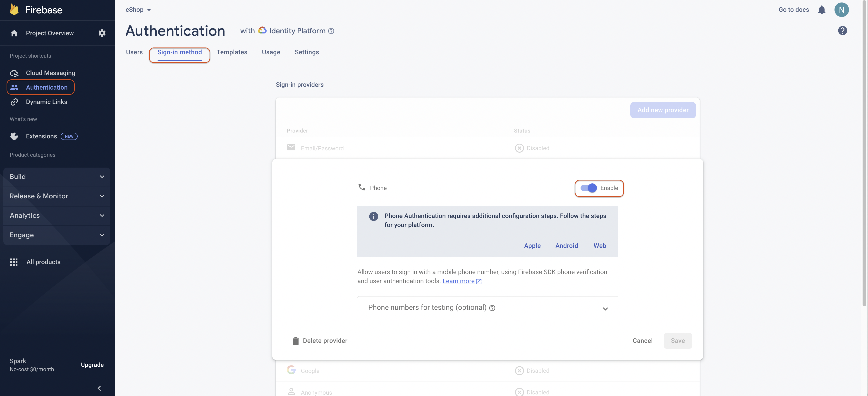Click the Cancel button
The width and height of the screenshot is (868, 396).
[642, 341]
